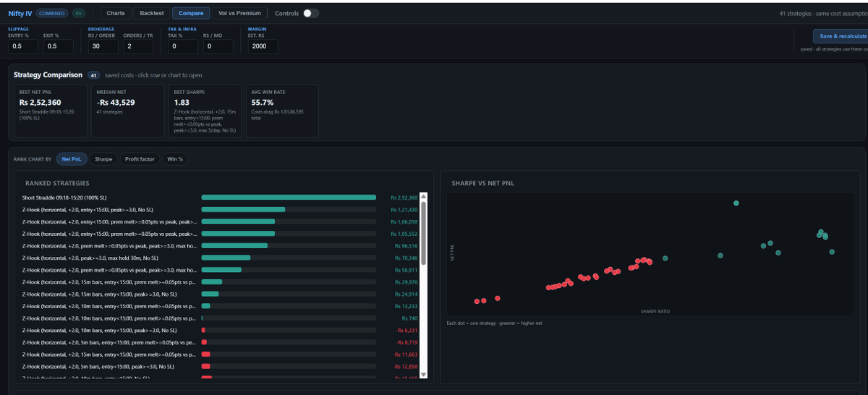Rank chart by Win %

[175, 159]
